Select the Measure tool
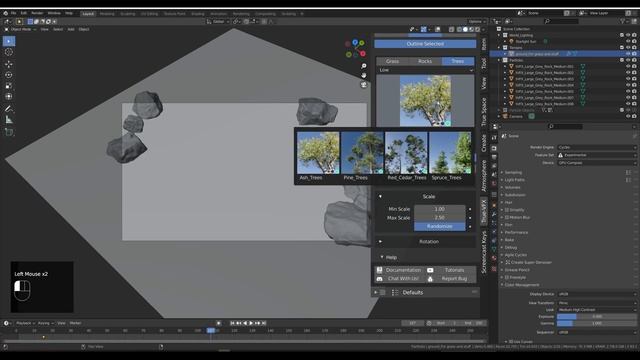Screen dimensions: 640x360 [x=9, y=120]
